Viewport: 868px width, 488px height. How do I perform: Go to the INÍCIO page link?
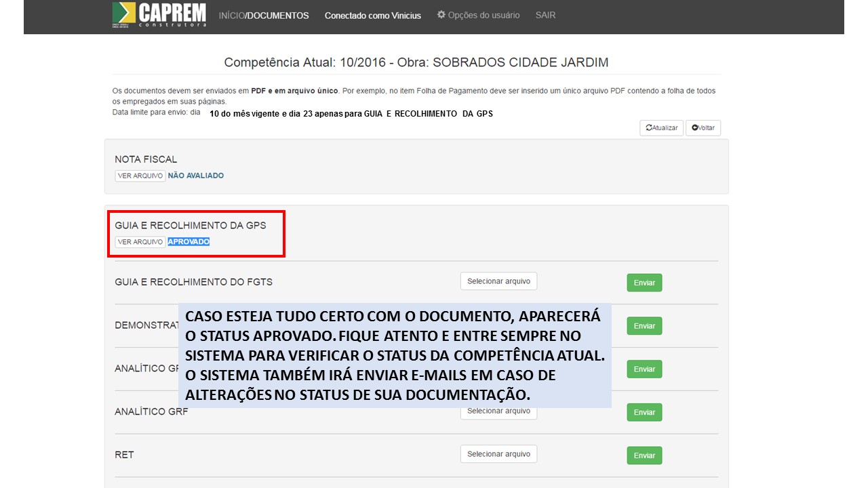click(231, 15)
